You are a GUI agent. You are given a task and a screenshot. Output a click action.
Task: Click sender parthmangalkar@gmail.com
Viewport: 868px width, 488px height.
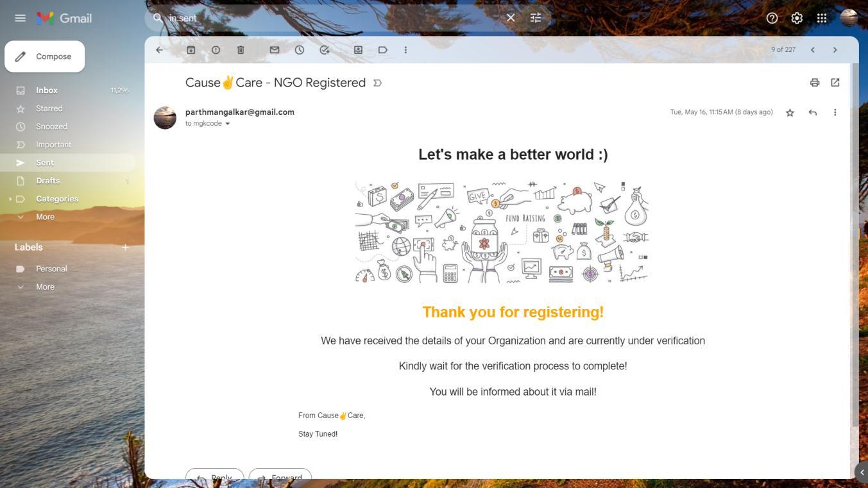click(x=240, y=112)
